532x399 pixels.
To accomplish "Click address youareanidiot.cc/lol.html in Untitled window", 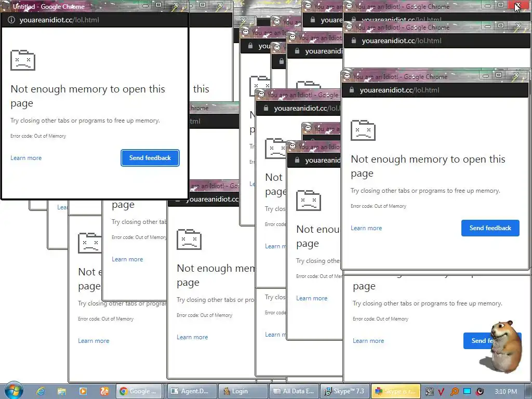I will coord(59,20).
